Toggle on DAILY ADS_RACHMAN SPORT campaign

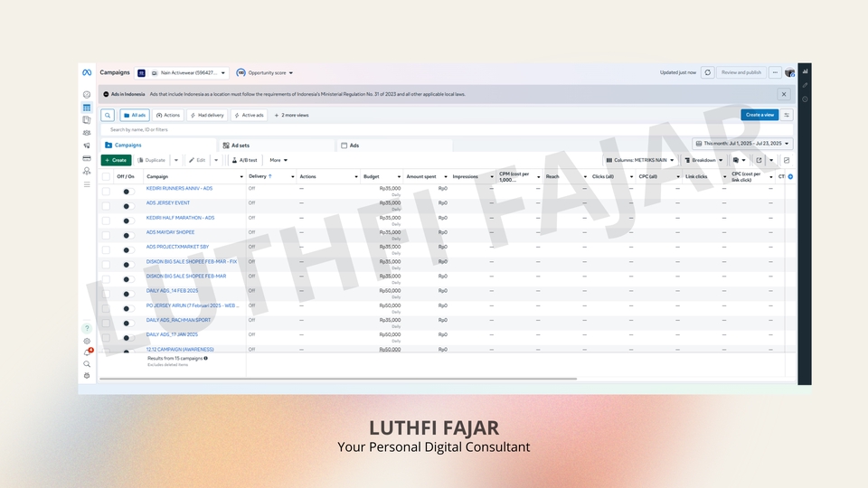(x=127, y=324)
